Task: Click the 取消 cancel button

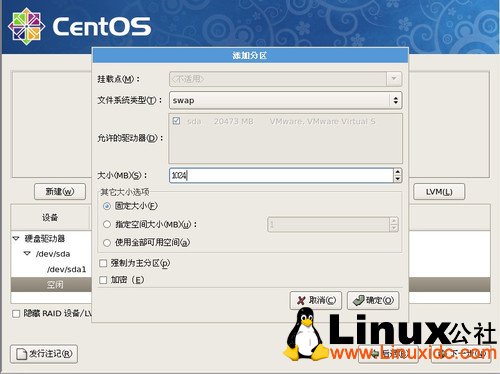Action: coord(316,300)
